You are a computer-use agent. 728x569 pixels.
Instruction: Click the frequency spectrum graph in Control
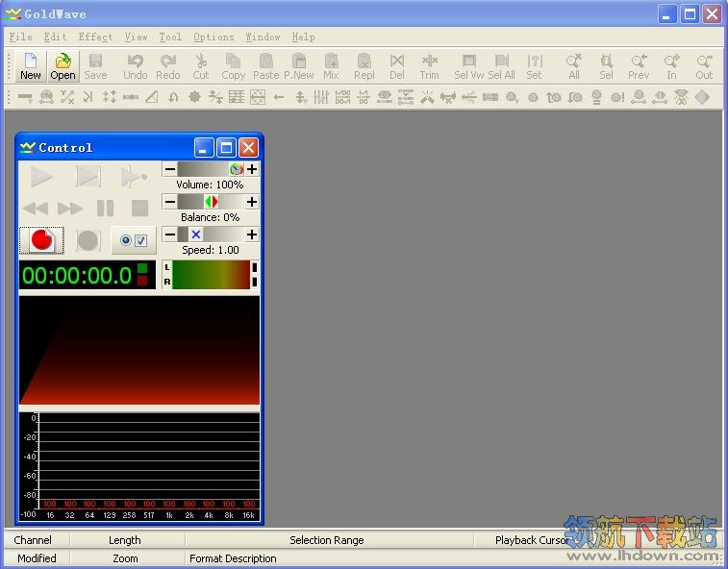pyautogui.click(x=139, y=466)
